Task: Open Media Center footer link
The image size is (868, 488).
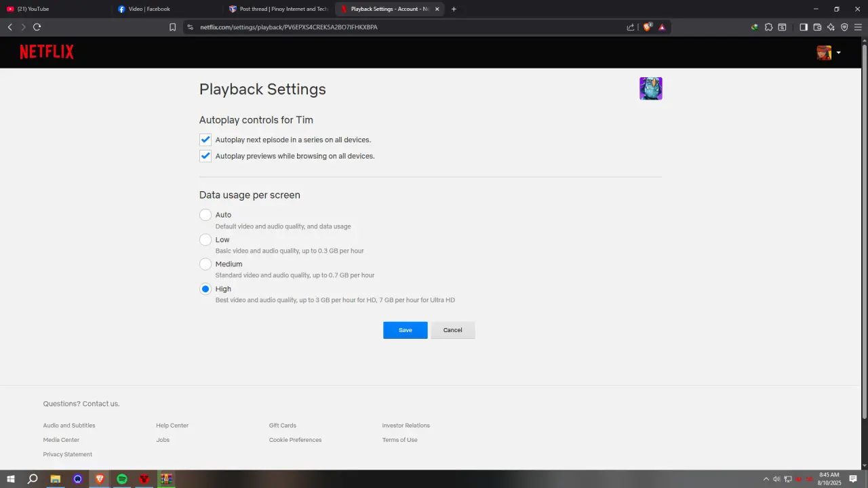Action: coord(61,440)
